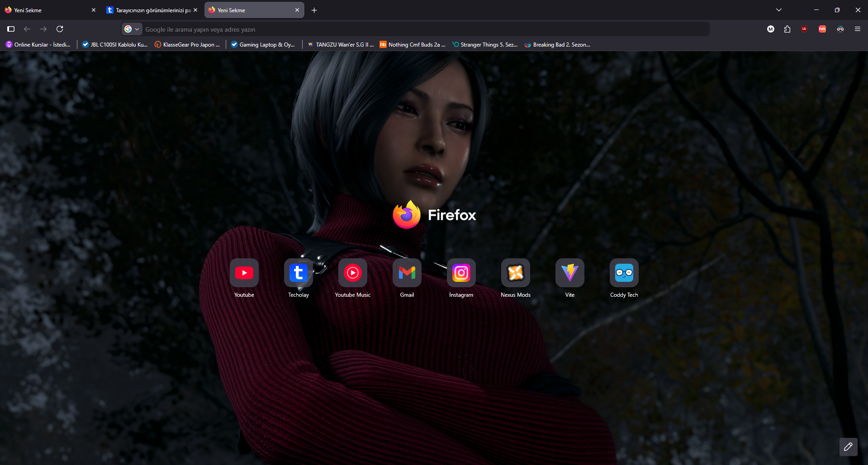Screen dimensions: 868x465
Task: Minimize the Firefox window
Action: point(816,10)
